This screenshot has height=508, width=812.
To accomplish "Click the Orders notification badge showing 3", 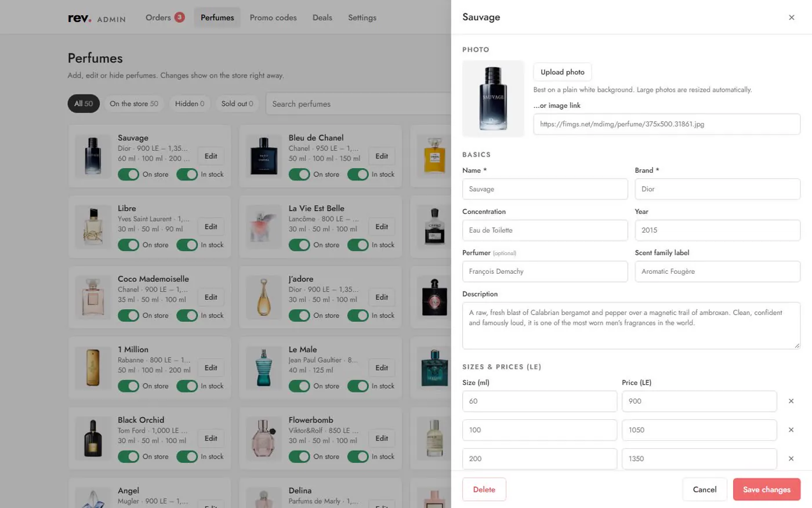I will [x=180, y=17].
